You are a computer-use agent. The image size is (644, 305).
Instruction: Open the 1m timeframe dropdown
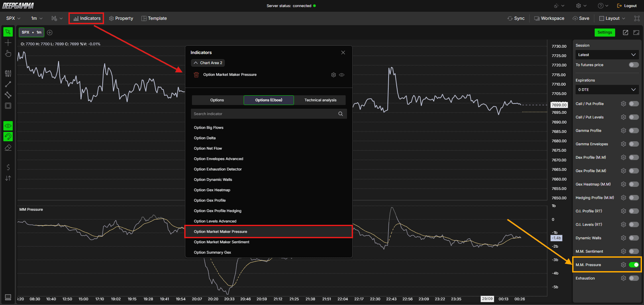(x=37, y=18)
